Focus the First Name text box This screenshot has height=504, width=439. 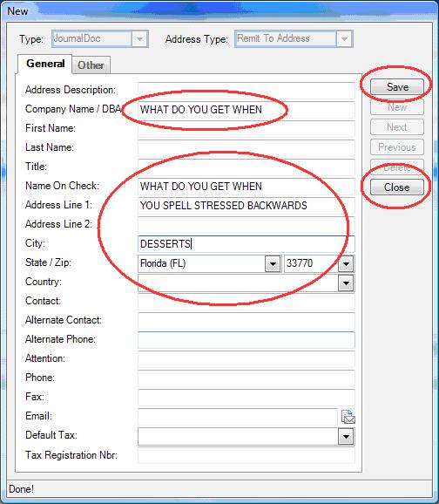coord(247,129)
